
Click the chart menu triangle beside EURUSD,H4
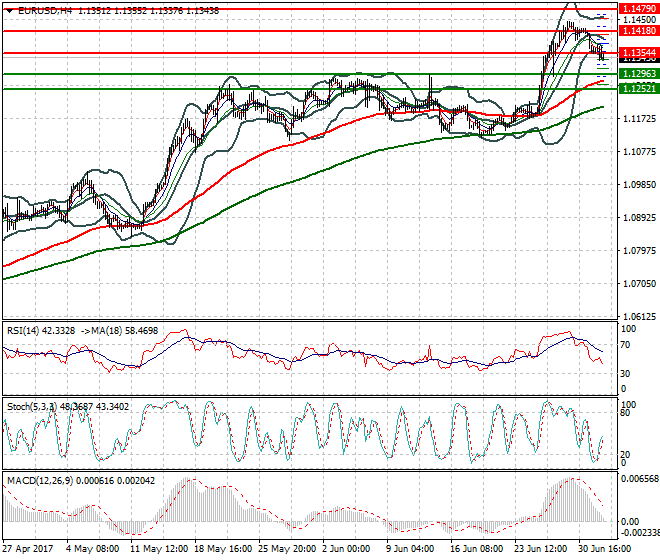pyautogui.click(x=9, y=11)
